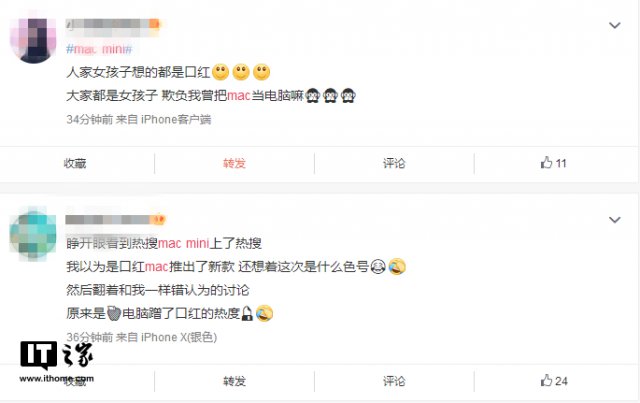Click thumbs-up icon with 11 likes
640x403 pixels.
pyautogui.click(x=546, y=163)
